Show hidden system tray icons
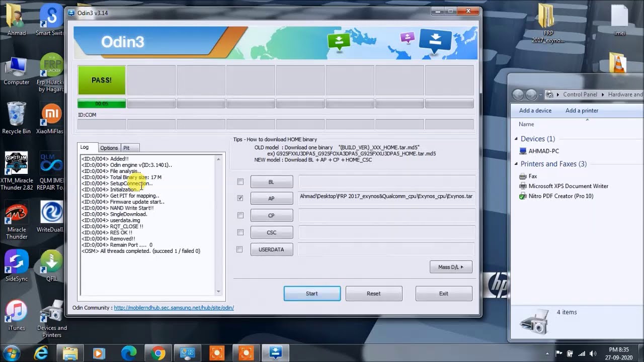 tap(547, 353)
